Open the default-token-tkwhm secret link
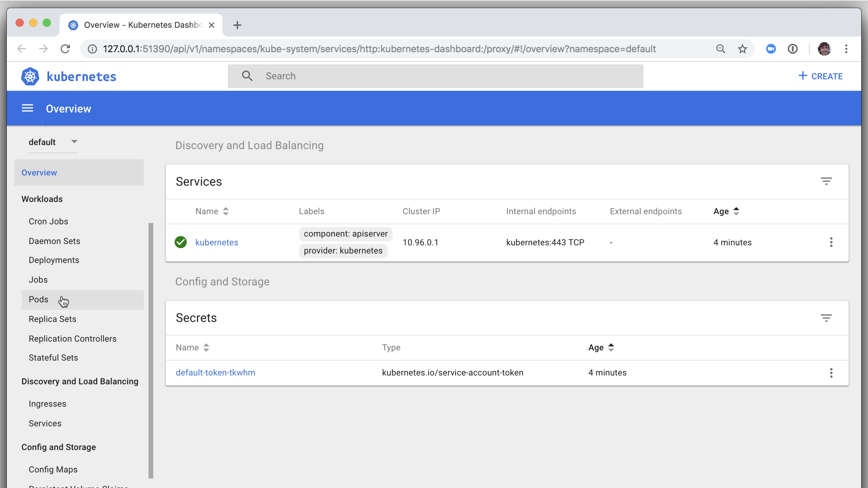 (x=216, y=372)
